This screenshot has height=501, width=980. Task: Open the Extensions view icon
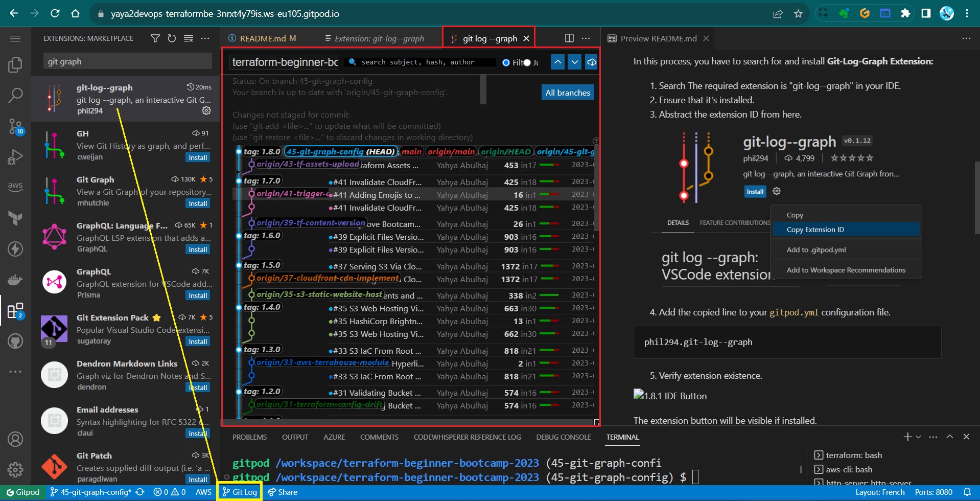click(x=15, y=310)
